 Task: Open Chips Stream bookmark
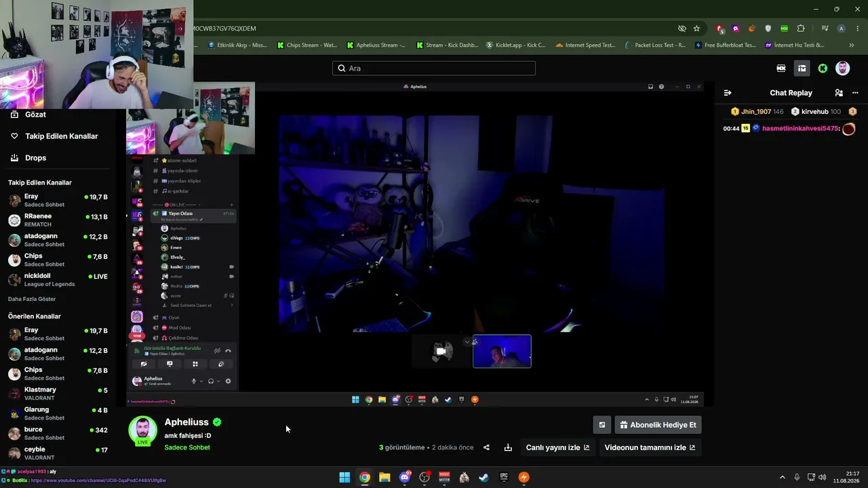(307, 45)
